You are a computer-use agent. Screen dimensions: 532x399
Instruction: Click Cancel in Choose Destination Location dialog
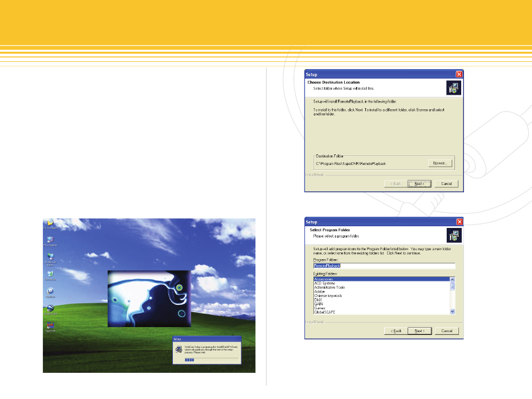[x=447, y=184]
